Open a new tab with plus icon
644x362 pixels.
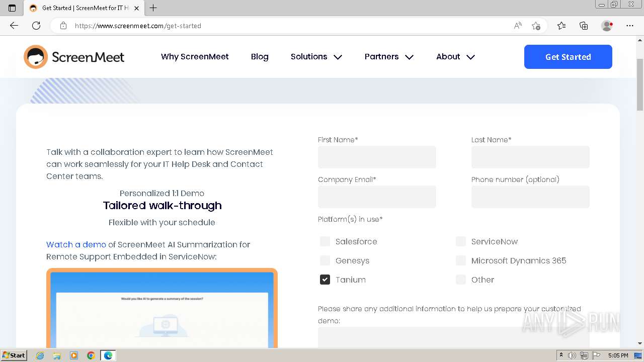[x=153, y=8]
